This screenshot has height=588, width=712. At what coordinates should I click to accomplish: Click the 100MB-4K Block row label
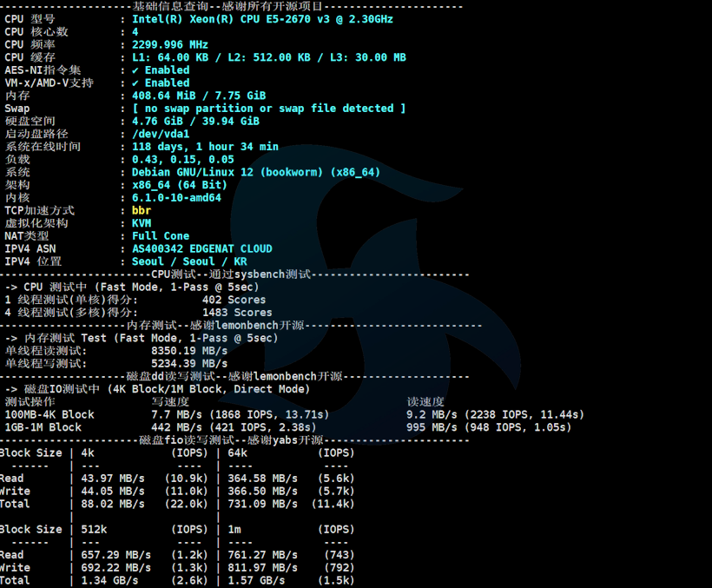point(49,414)
